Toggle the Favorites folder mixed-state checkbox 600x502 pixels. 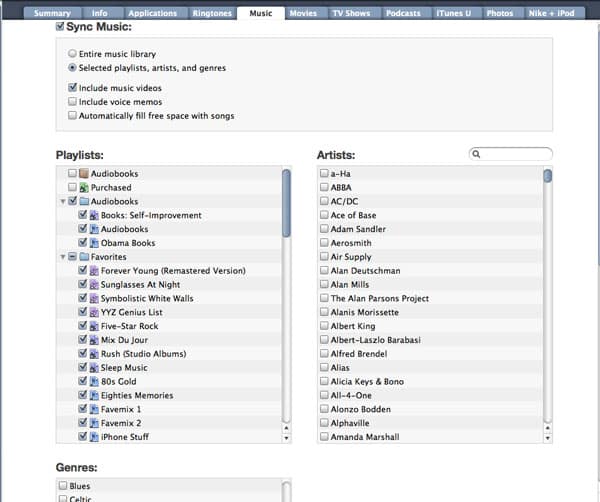coord(72,256)
